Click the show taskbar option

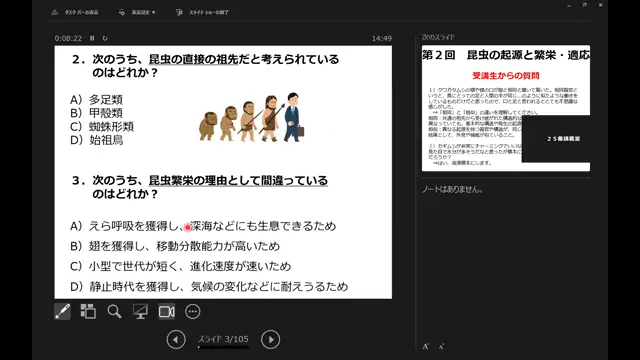click(75, 12)
